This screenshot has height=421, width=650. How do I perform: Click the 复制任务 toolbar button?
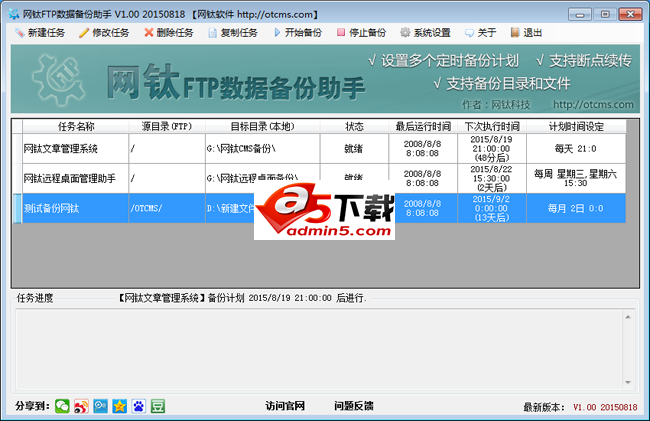tap(233, 33)
